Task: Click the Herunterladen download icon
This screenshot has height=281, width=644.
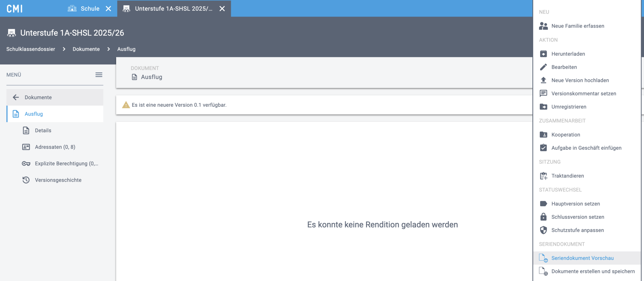Action: click(x=543, y=54)
